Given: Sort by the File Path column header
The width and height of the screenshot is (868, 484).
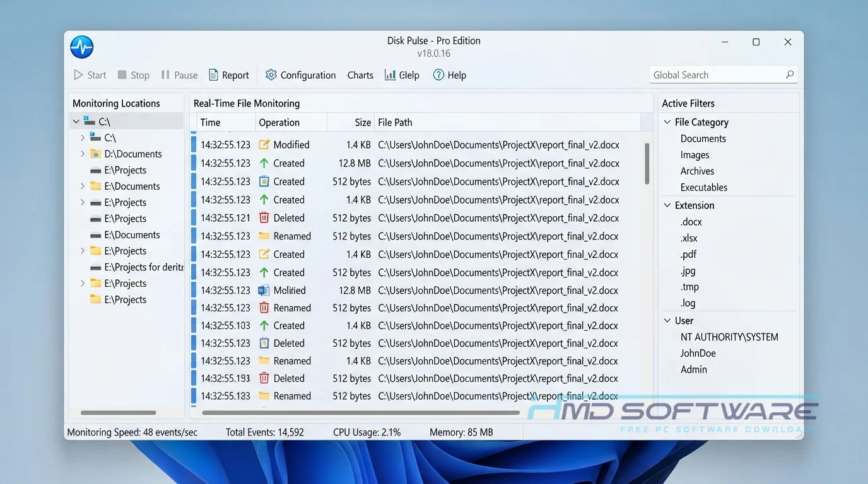Looking at the screenshot, I should click(x=508, y=122).
